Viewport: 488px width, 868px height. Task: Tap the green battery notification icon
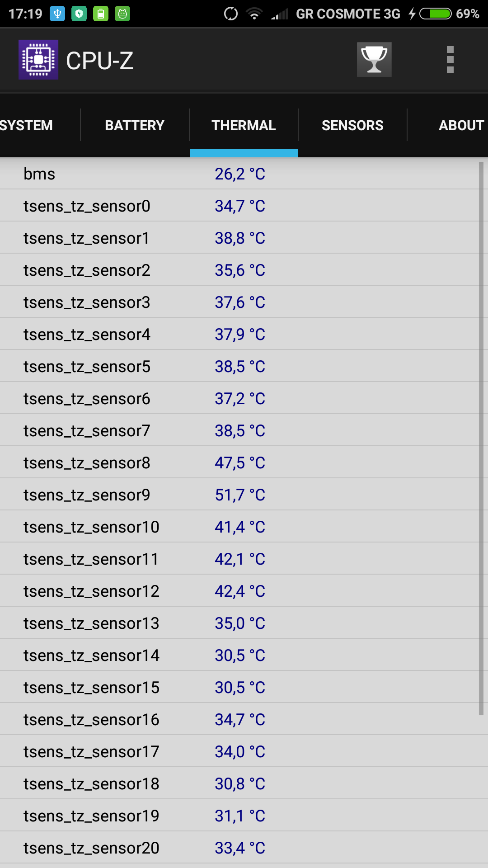pyautogui.click(x=101, y=14)
